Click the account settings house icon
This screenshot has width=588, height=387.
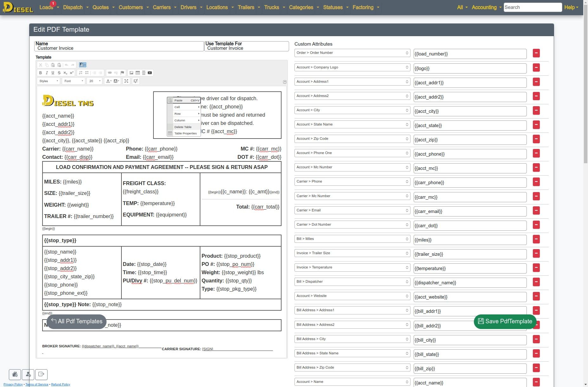coord(15,374)
